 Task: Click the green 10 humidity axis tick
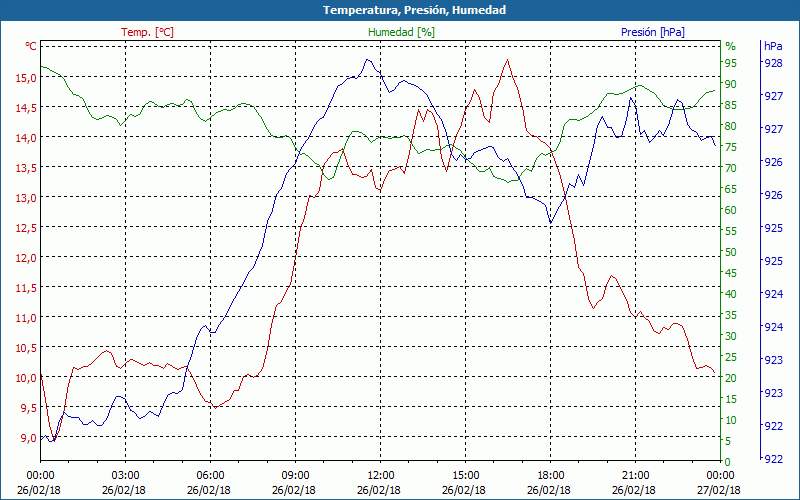[x=731, y=420]
